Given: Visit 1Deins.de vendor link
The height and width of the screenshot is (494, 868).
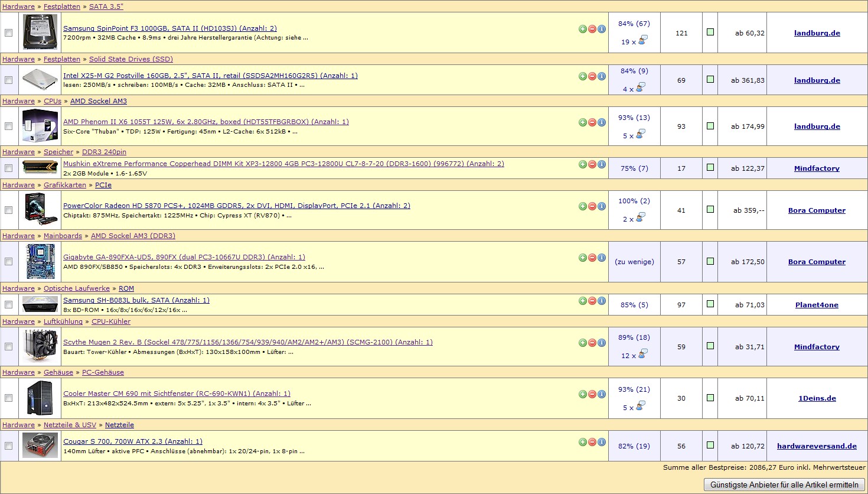Looking at the screenshot, I should 817,398.
